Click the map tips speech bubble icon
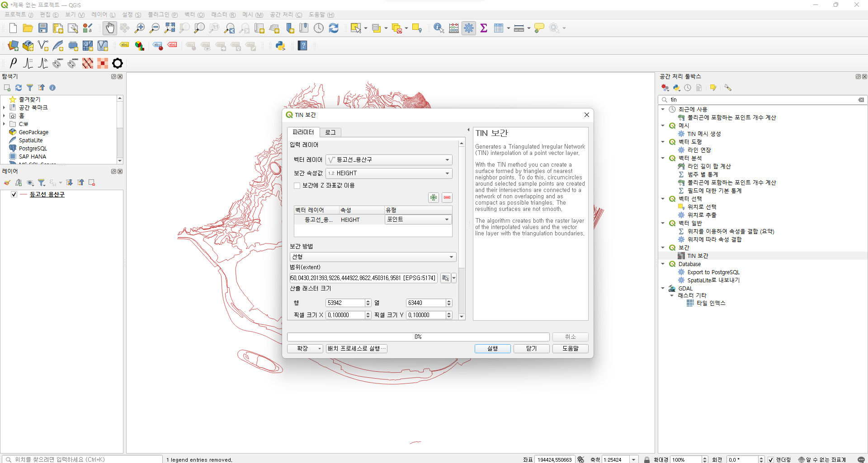Screen dimensions: 868x463 click(539, 28)
